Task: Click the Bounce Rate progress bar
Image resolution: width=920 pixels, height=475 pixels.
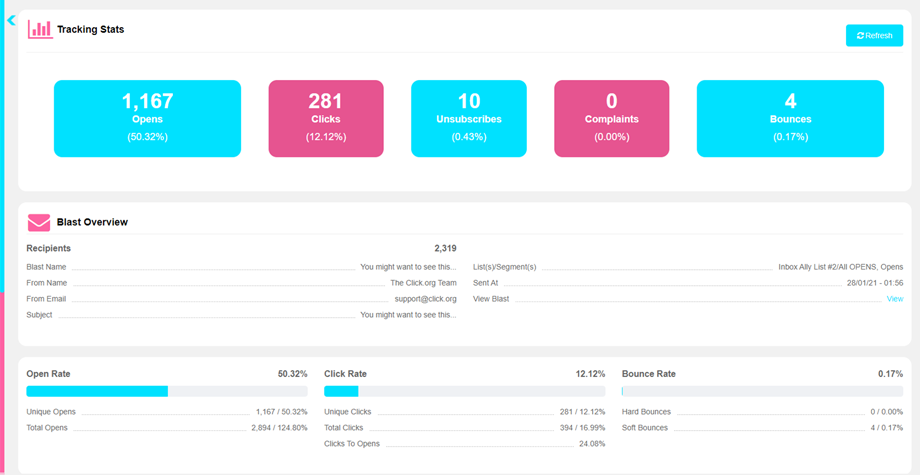Action: (762, 391)
